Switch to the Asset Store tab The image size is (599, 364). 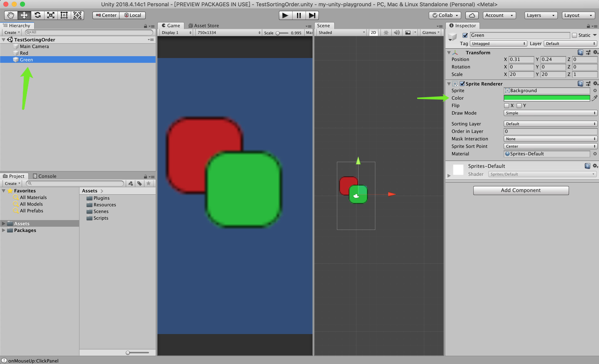(204, 26)
